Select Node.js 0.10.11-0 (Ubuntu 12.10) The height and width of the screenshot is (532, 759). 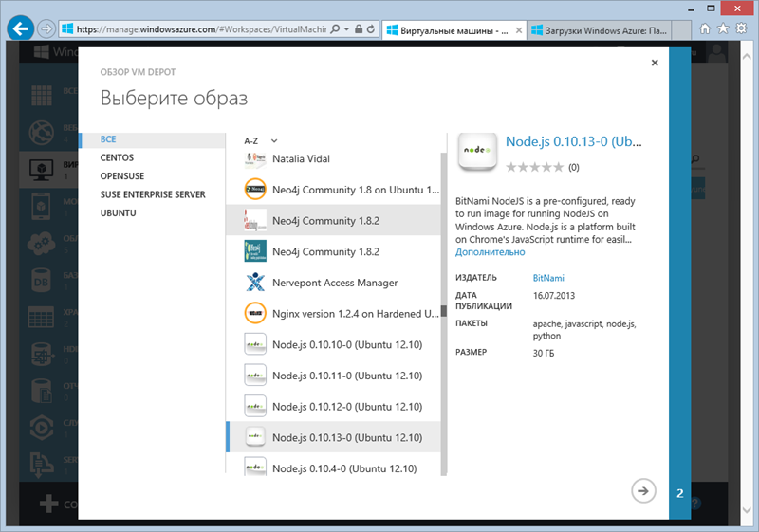point(334,376)
